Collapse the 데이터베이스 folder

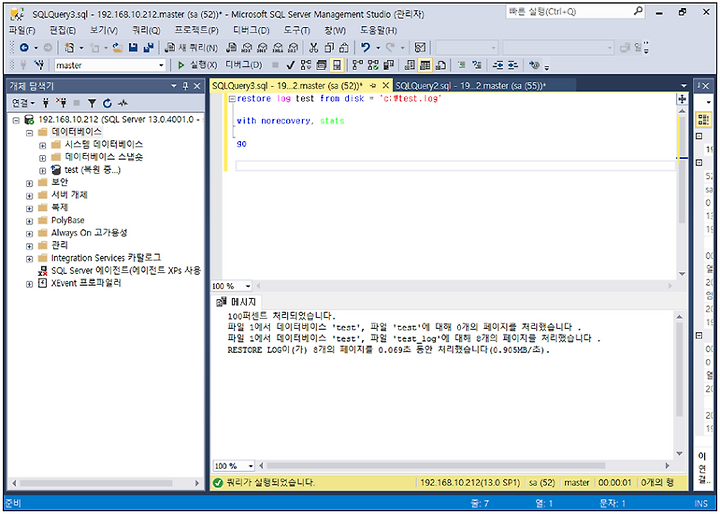click(29, 132)
